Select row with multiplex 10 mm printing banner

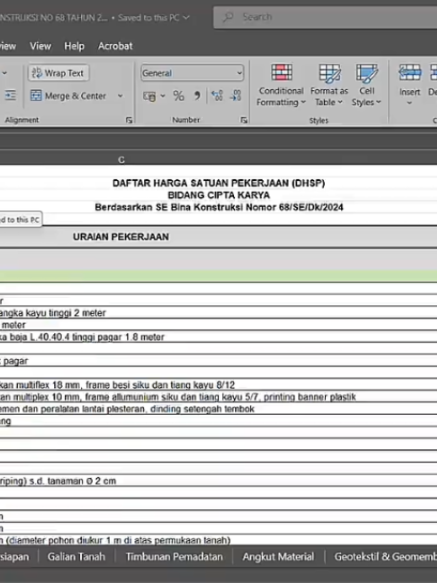(218, 397)
